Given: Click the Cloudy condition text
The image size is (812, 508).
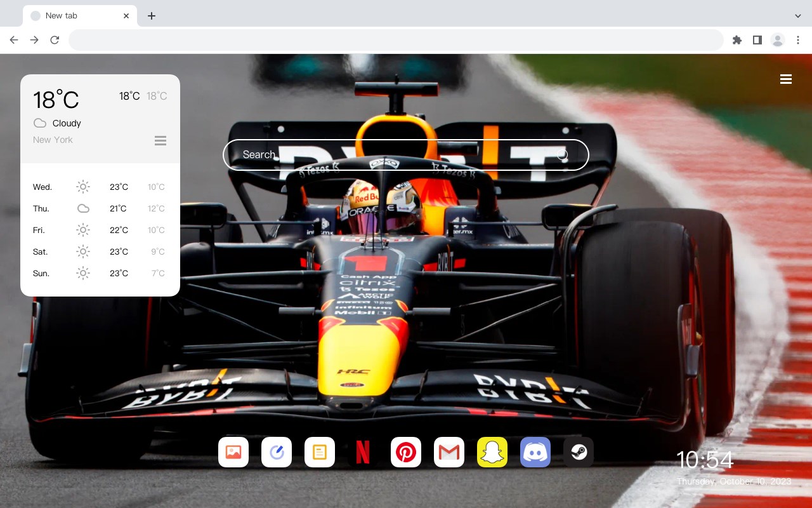Looking at the screenshot, I should click(x=67, y=123).
